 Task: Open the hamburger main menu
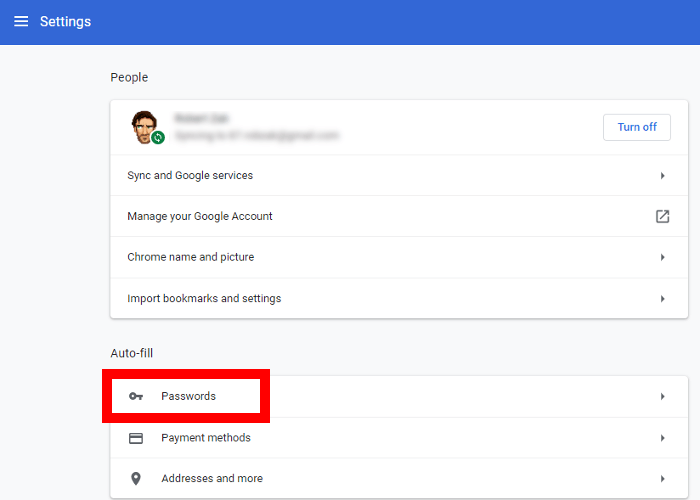pos(21,21)
